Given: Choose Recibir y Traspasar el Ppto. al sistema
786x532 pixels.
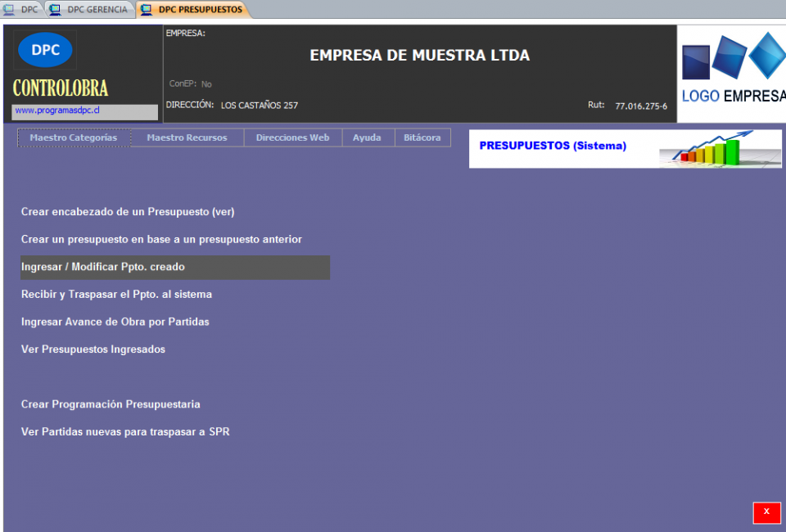Looking at the screenshot, I should point(116,295).
